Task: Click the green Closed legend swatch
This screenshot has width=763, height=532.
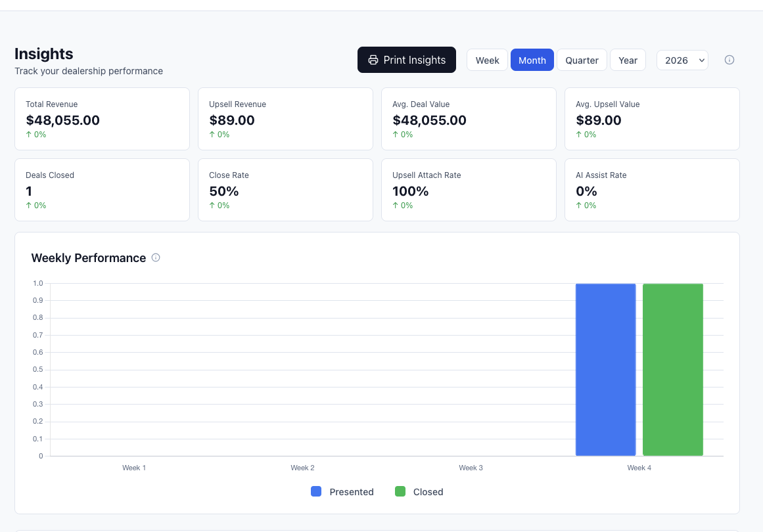Action: coord(400,491)
